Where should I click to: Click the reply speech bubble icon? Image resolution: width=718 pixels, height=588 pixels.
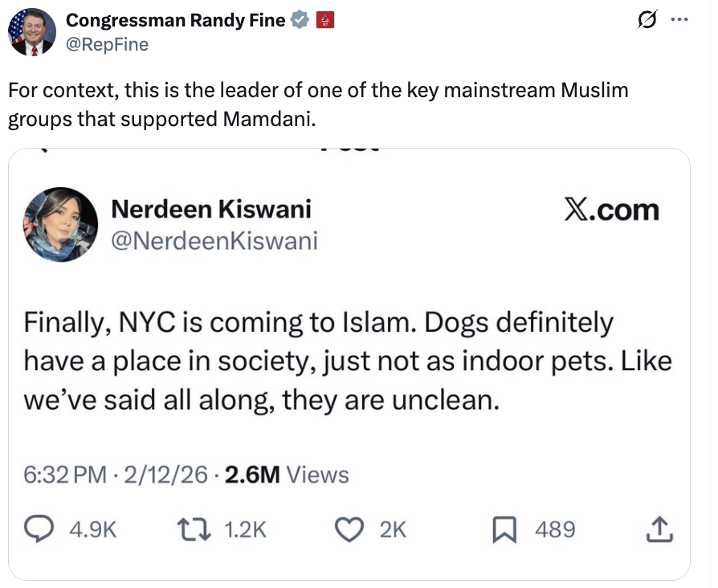38,529
